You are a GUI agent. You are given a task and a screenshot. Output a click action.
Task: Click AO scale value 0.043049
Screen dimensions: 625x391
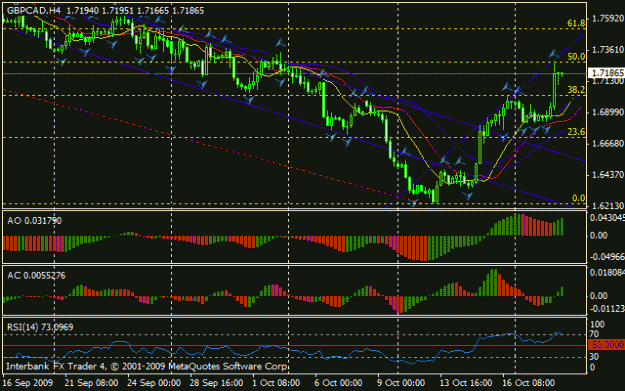[x=607, y=218]
